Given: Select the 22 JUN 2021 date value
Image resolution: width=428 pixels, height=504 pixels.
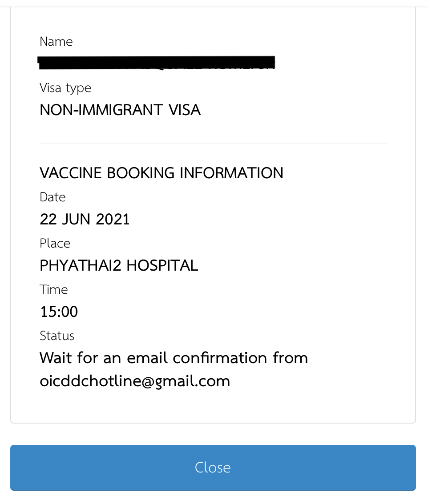Looking at the screenshot, I should (85, 220).
